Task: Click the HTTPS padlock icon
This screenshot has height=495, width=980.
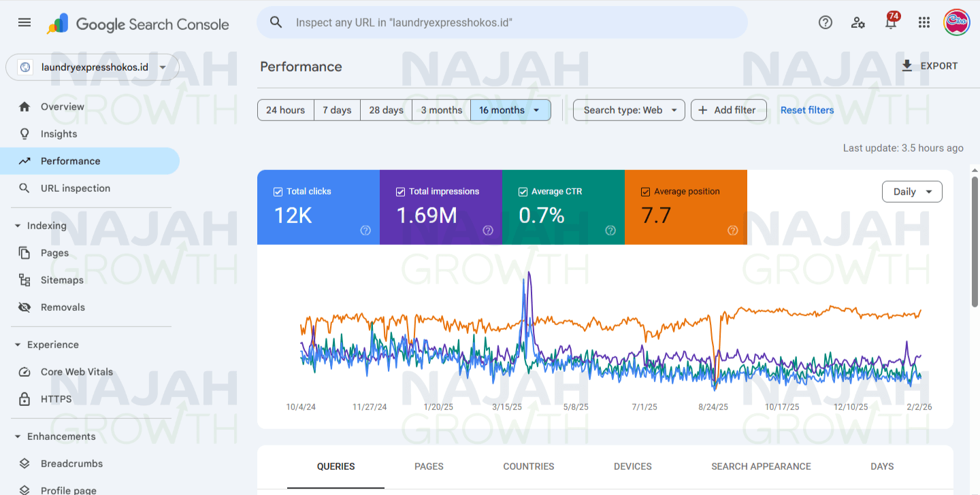Action: click(x=24, y=399)
